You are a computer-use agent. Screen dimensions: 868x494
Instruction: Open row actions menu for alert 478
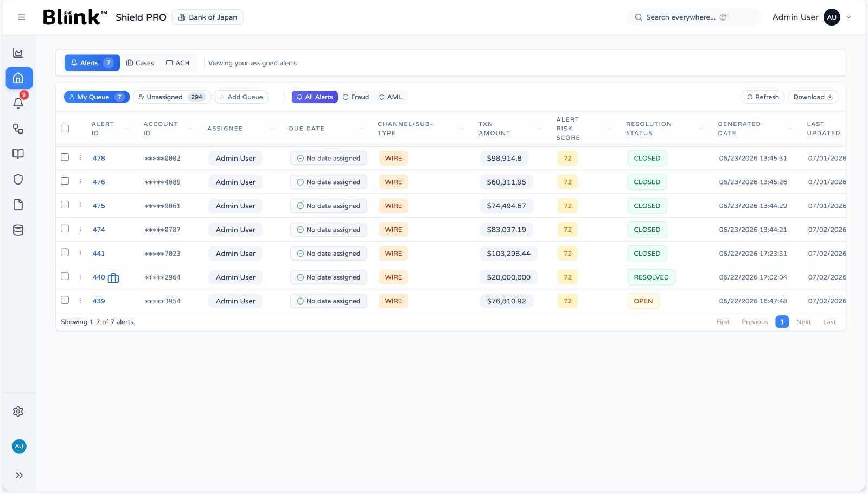(x=80, y=158)
